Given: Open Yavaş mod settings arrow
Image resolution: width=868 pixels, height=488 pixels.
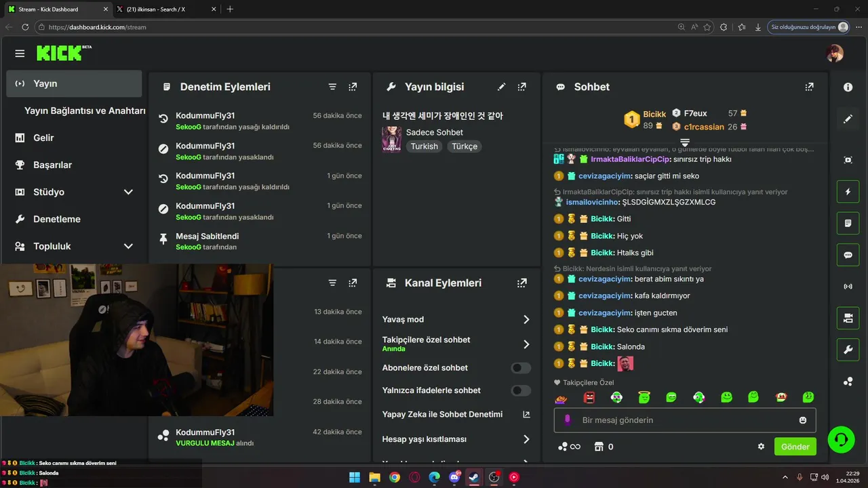Looking at the screenshot, I should [526, 319].
